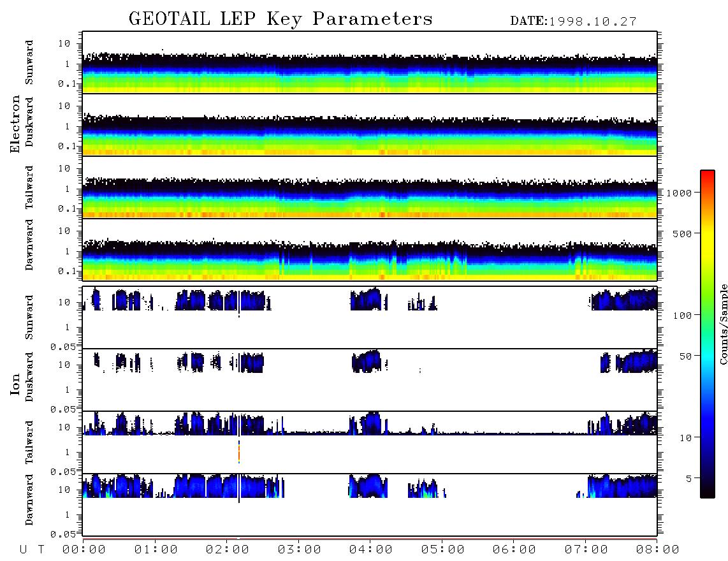
Task: Select the Electron "Duskward" panel label
Action: coord(29,122)
